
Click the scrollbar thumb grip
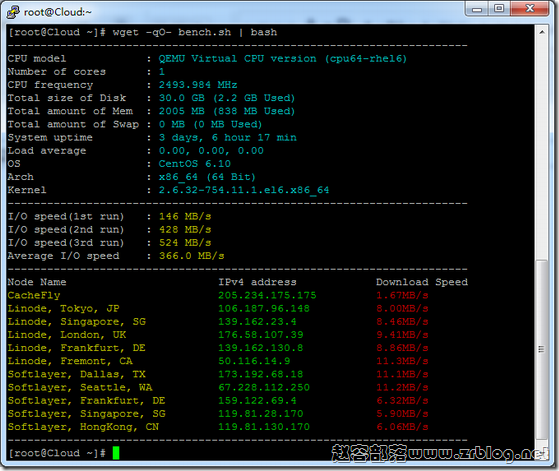(542, 349)
